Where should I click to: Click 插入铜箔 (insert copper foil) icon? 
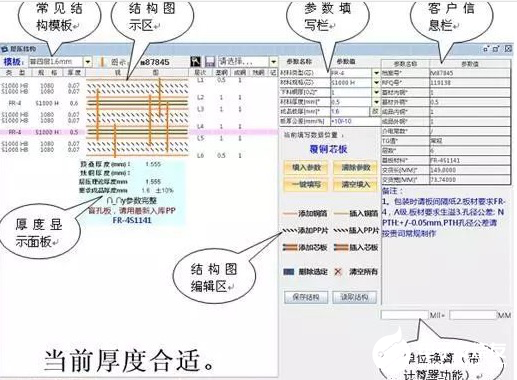(341, 213)
